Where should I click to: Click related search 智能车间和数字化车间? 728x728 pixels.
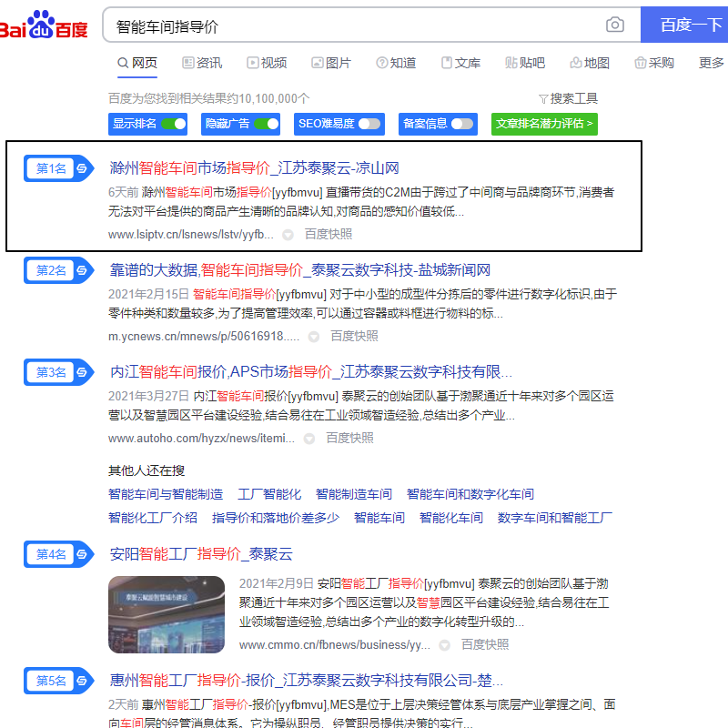coord(470,494)
